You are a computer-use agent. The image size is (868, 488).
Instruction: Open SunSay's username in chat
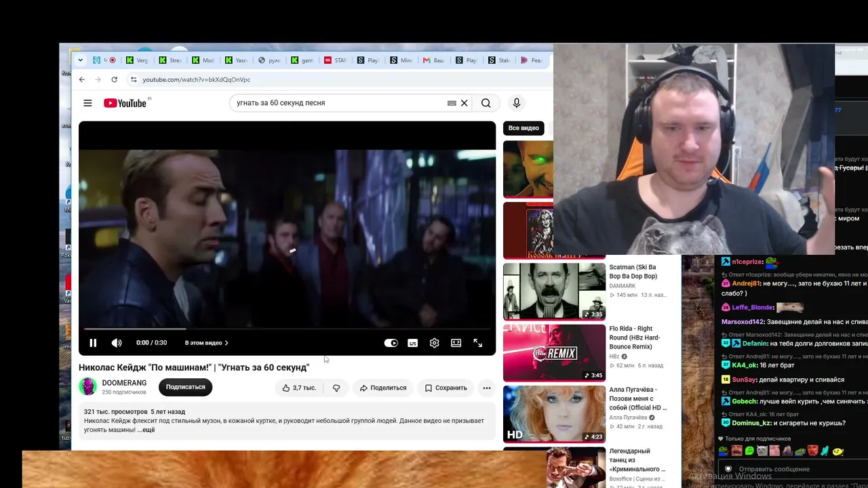point(744,380)
